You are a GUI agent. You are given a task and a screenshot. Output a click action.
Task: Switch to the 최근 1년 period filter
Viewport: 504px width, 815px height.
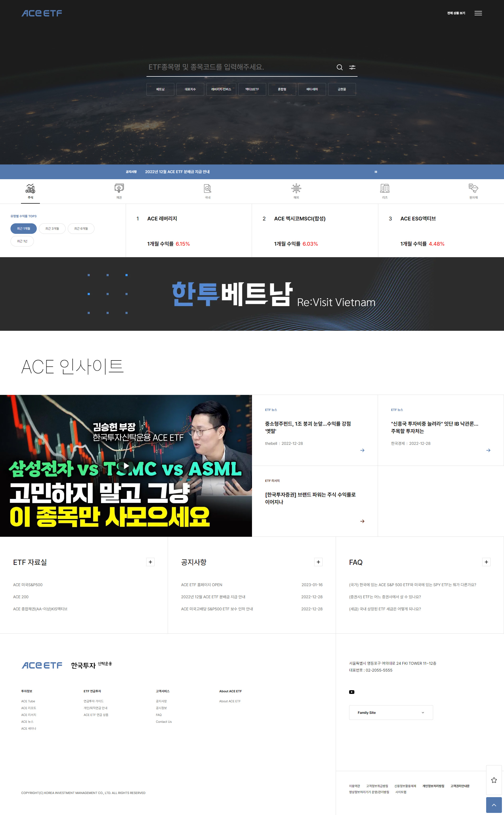pyautogui.click(x=22, y=241)
